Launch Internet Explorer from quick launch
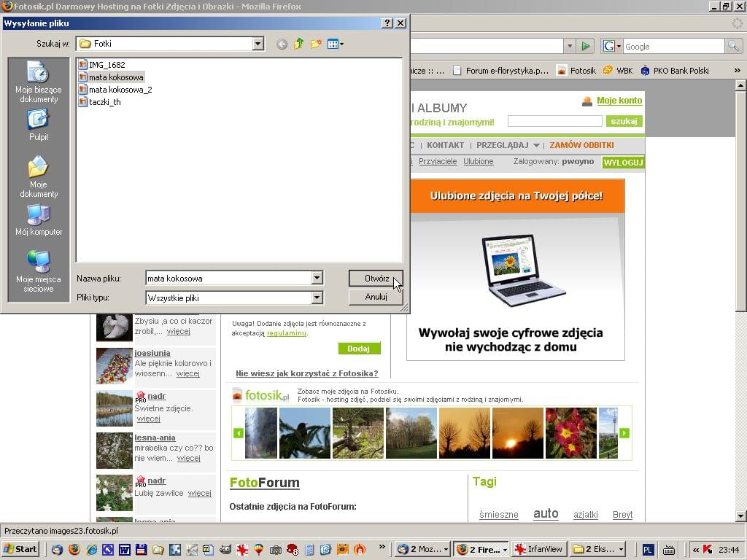Image resolution: width=747 pixels, height=560 pixels. click(x=91, y=550)
